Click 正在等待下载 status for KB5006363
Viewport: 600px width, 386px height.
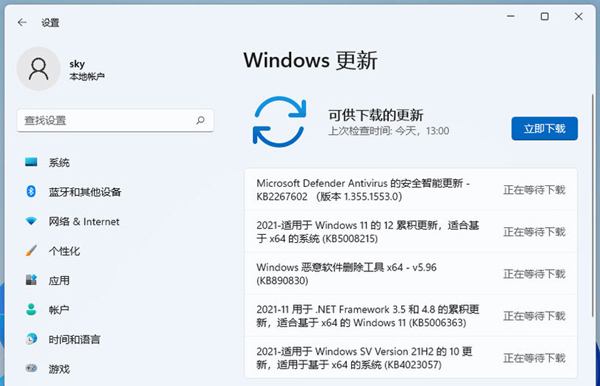534,316
